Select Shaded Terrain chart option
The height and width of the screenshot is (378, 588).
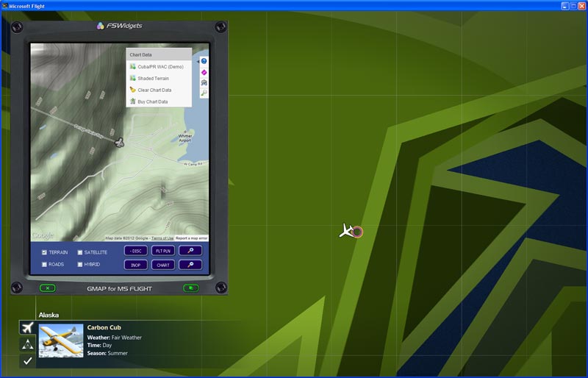click(x=159, y=78)
